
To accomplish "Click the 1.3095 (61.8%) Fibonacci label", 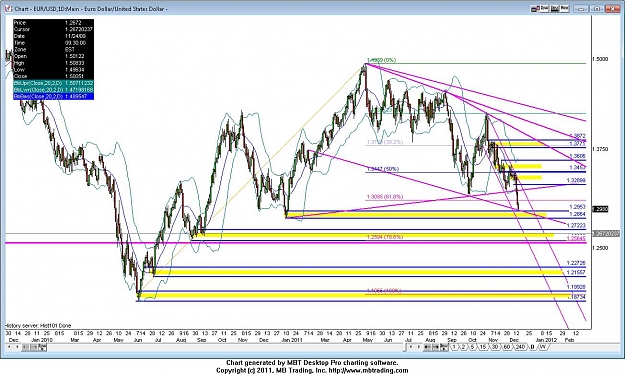I will click(385, 197).
